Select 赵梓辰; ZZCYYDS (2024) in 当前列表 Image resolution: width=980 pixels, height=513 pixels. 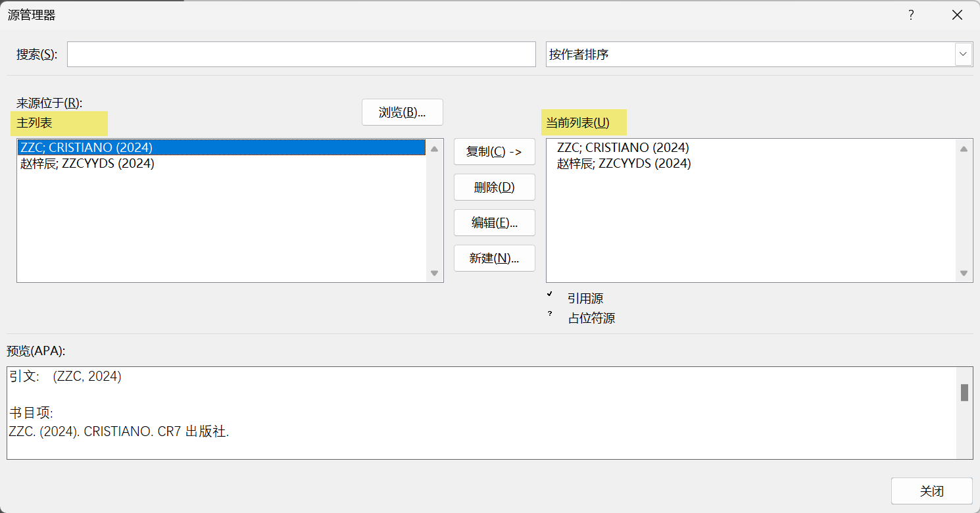(751, 164)
